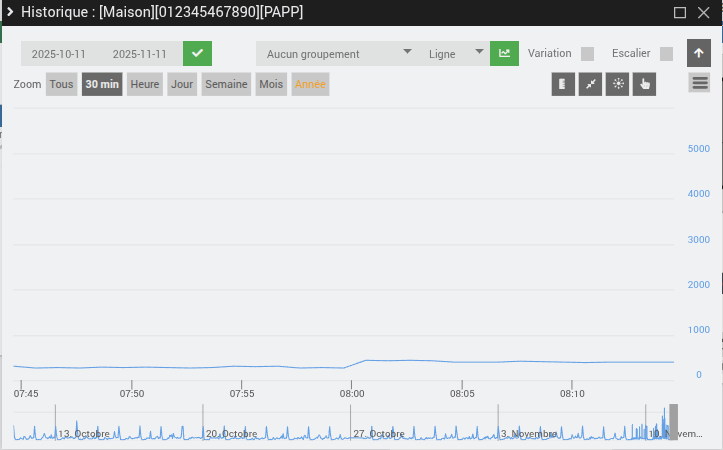Click the compress arrows icon
Viewport: 723px width, 450px height.
590,84
